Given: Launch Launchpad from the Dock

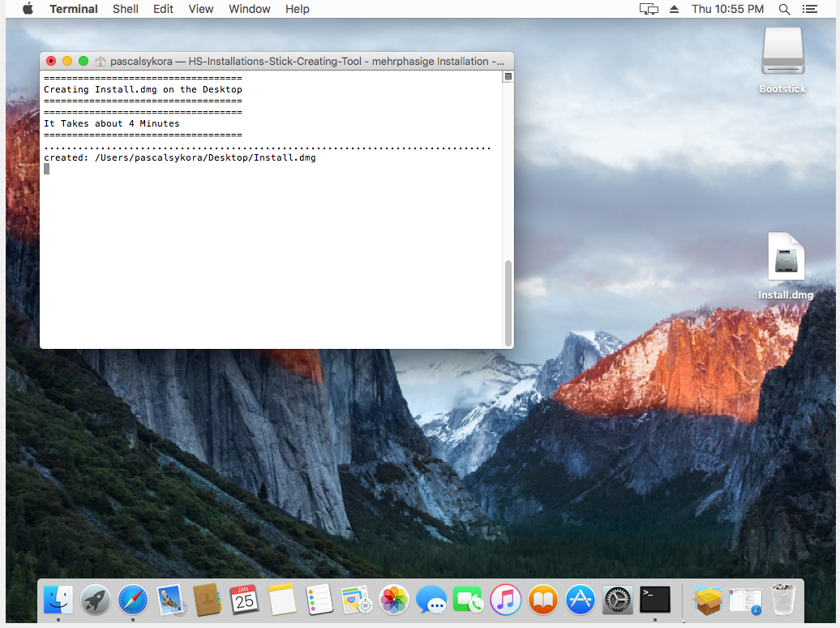Looking at the screenshot, I should (96, 599).
